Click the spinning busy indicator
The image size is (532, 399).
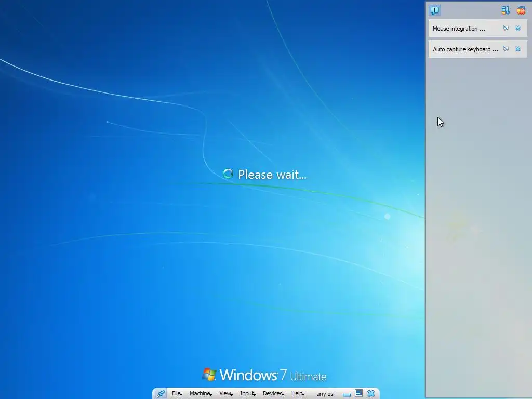(x=228, y=174)
